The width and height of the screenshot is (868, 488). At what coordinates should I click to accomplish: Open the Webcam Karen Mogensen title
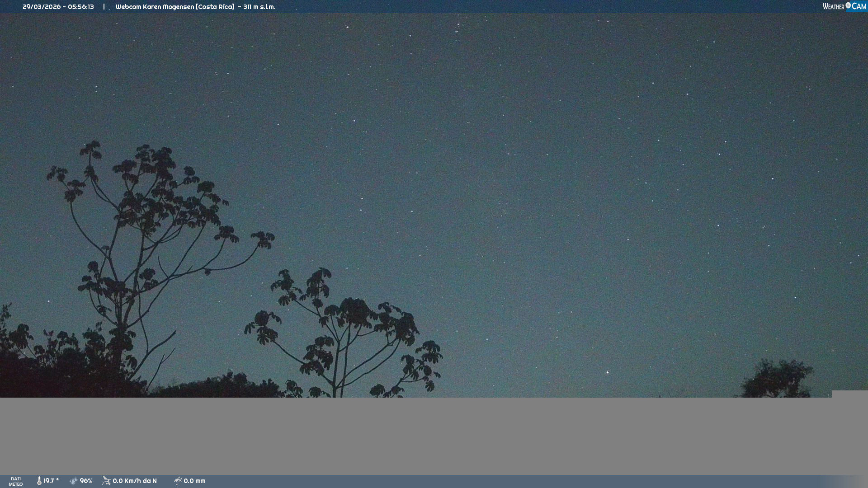click(175, 7)
